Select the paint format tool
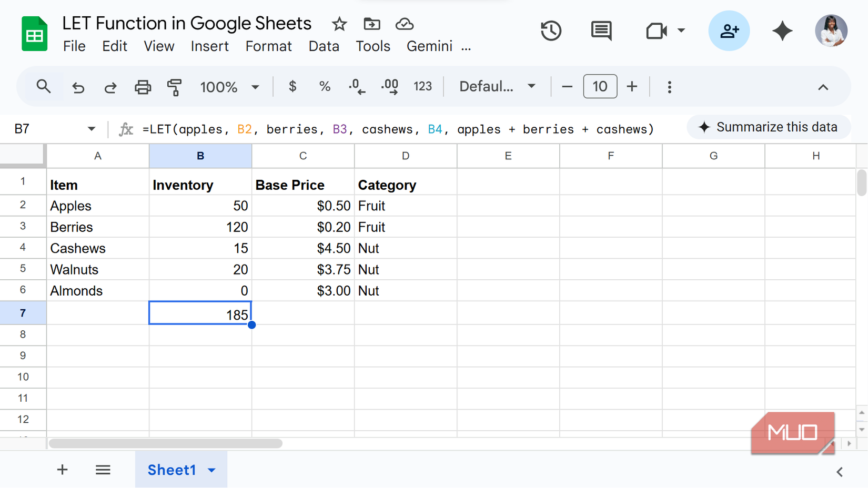The image size is (868, 488). coord(174,87)
